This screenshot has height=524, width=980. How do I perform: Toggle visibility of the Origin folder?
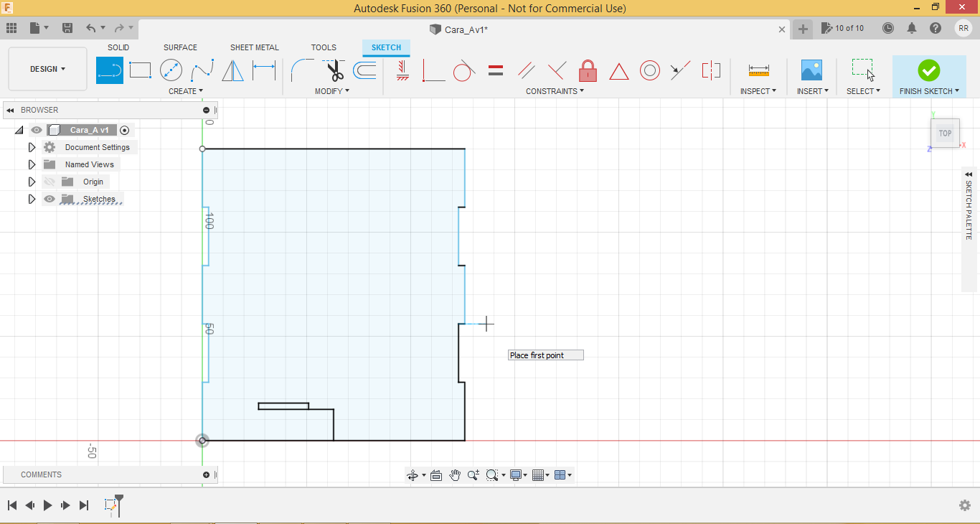click(50, 182)
